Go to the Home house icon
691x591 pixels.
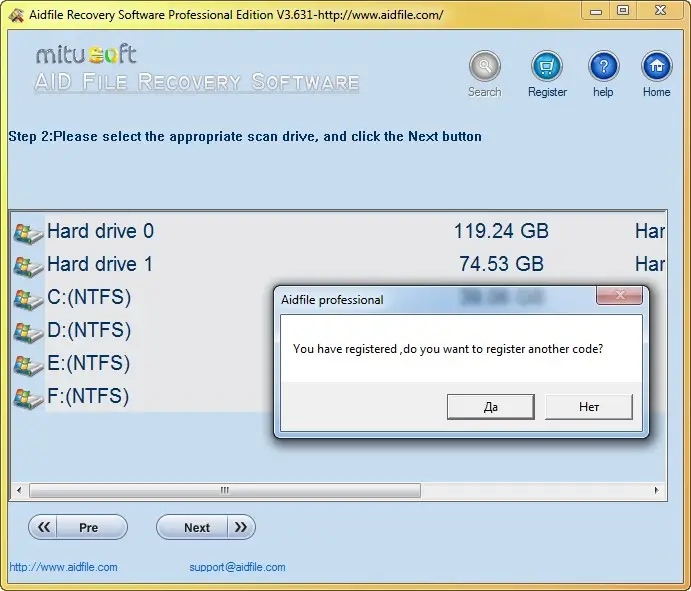click(x=657, y=66)
